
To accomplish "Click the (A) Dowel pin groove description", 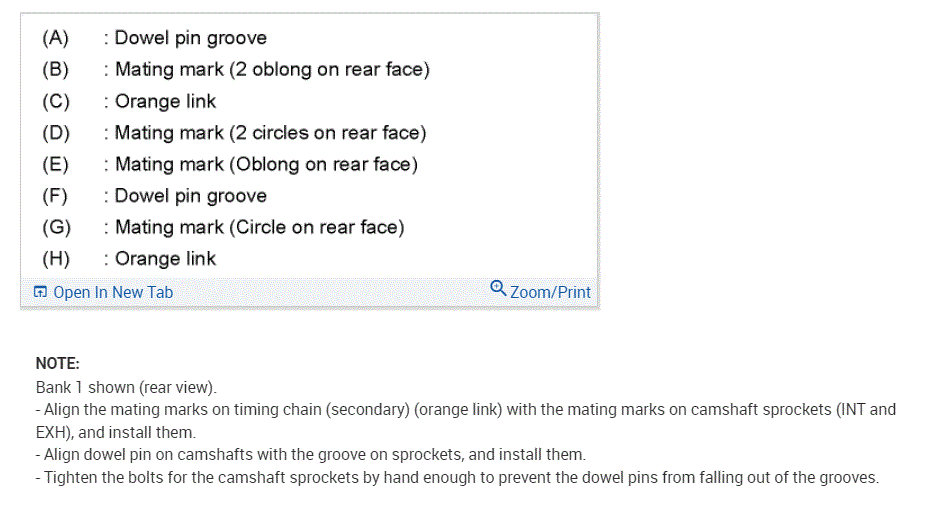I will 190,38.
